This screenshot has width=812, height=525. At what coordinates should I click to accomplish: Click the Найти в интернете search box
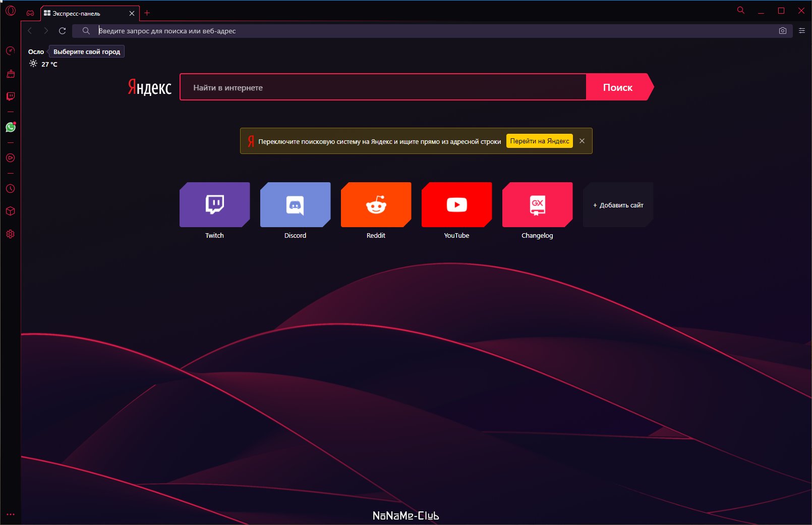(x=383, y=87)
